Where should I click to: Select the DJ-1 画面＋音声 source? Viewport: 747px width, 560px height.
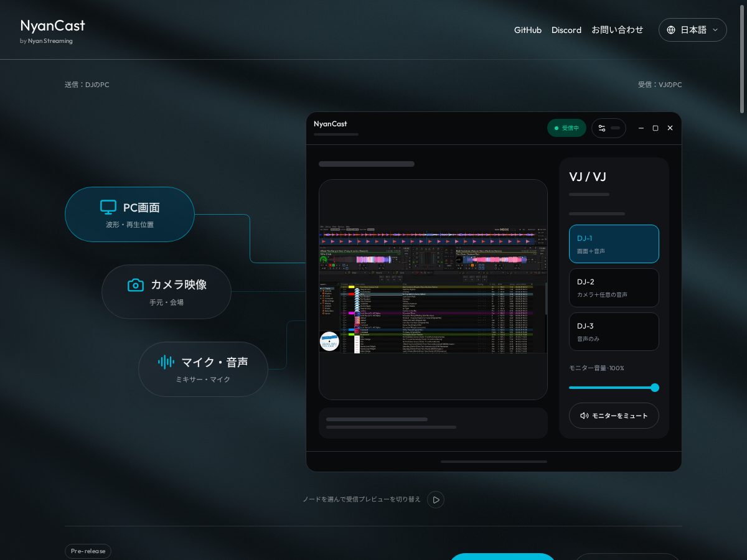point(614,244)
